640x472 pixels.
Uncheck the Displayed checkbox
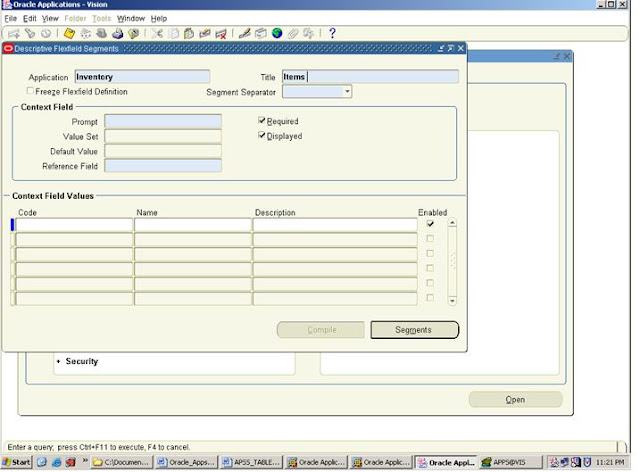coord(262,135)
